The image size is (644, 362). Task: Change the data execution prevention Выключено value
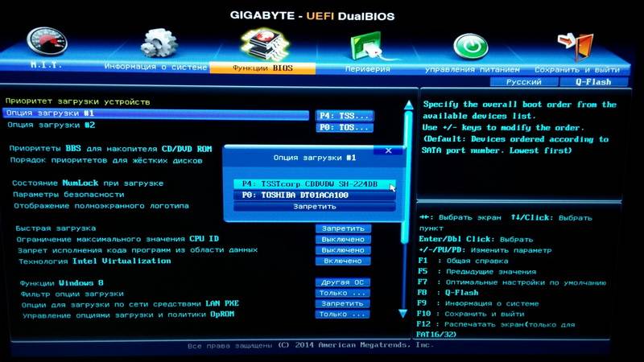click(343, 250)
